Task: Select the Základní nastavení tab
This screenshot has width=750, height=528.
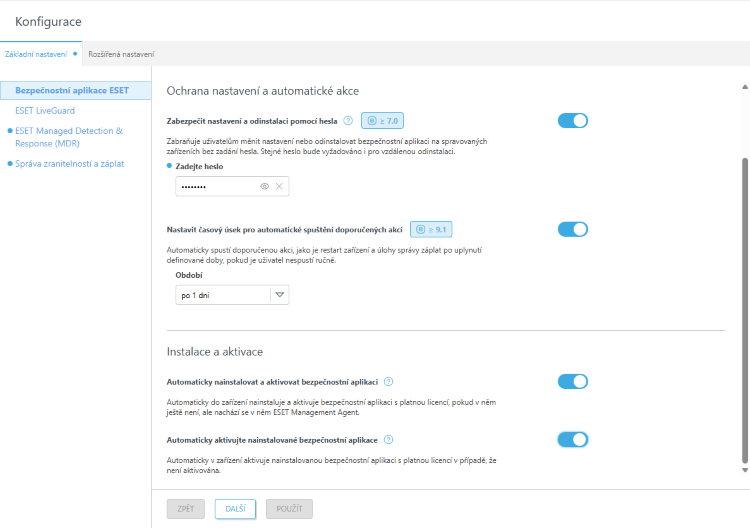Action: tap(36, 53)
